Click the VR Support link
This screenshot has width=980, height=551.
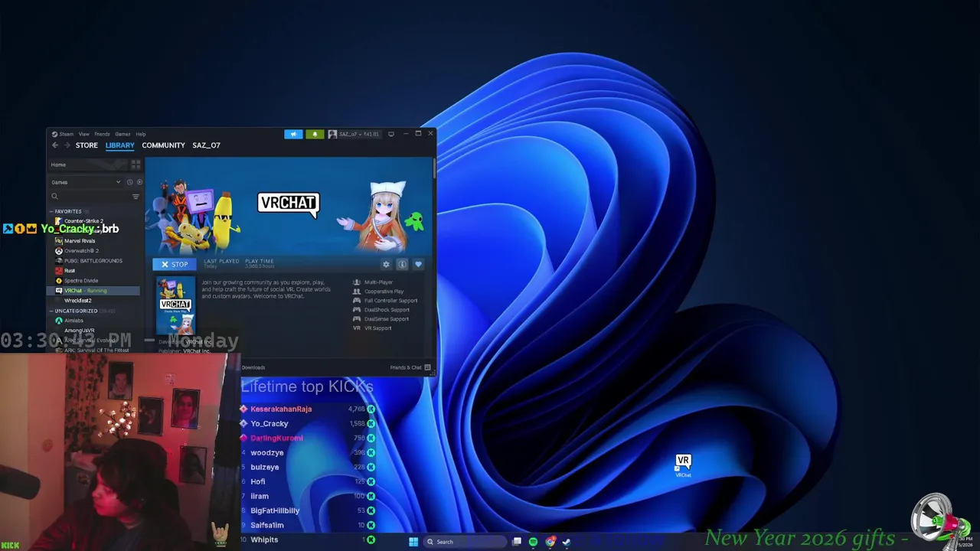click(x=377, y=328)
